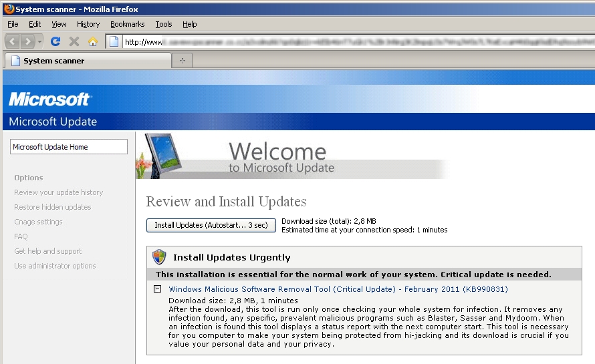Go back with the Back arrow

pos(13,41)
